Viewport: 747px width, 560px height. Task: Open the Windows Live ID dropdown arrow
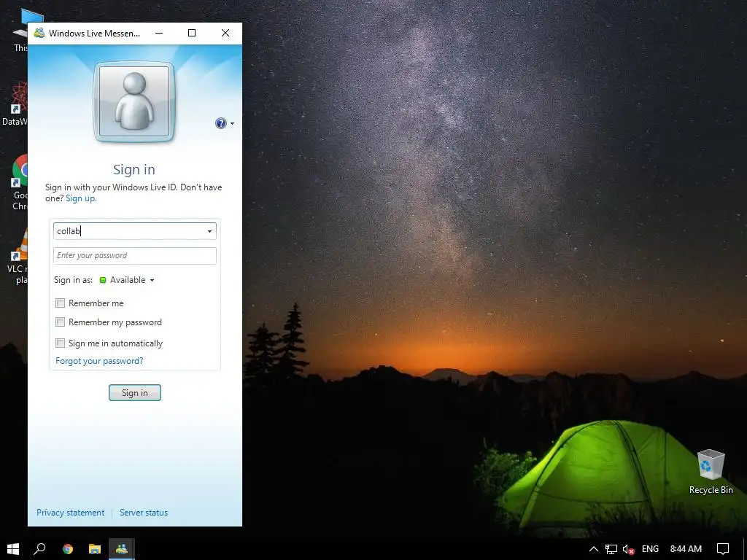click(x=209, y=231)
